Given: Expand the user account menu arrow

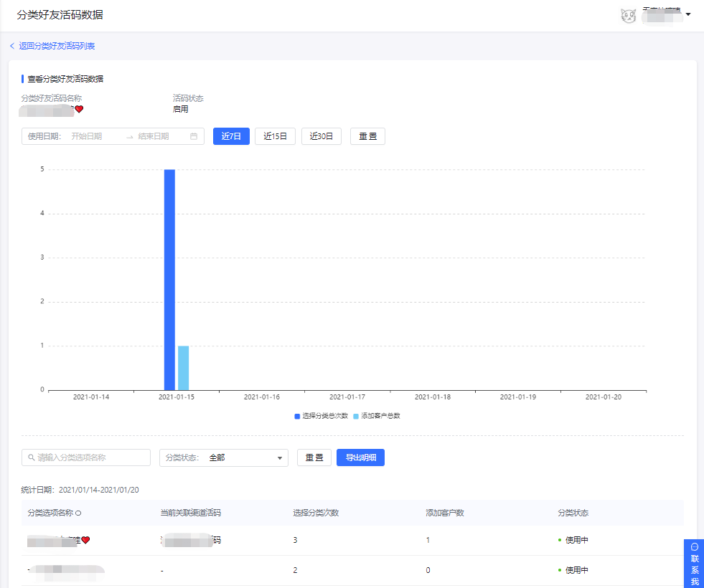Looking at the screenshot, I should (688, 14).
